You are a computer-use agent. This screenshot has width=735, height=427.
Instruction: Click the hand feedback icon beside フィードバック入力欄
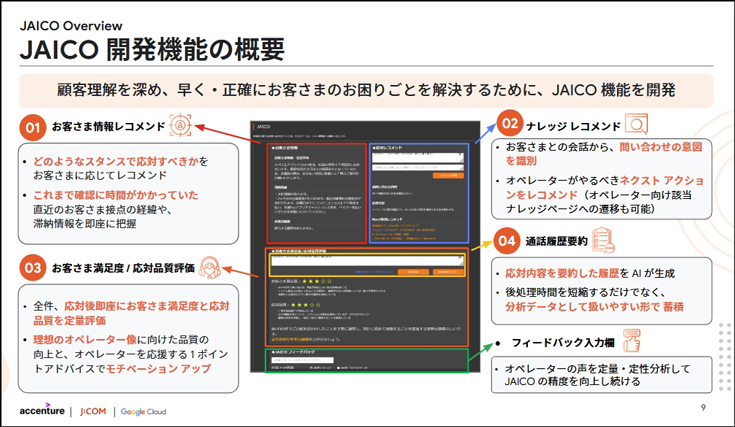[x=632, y=341]
